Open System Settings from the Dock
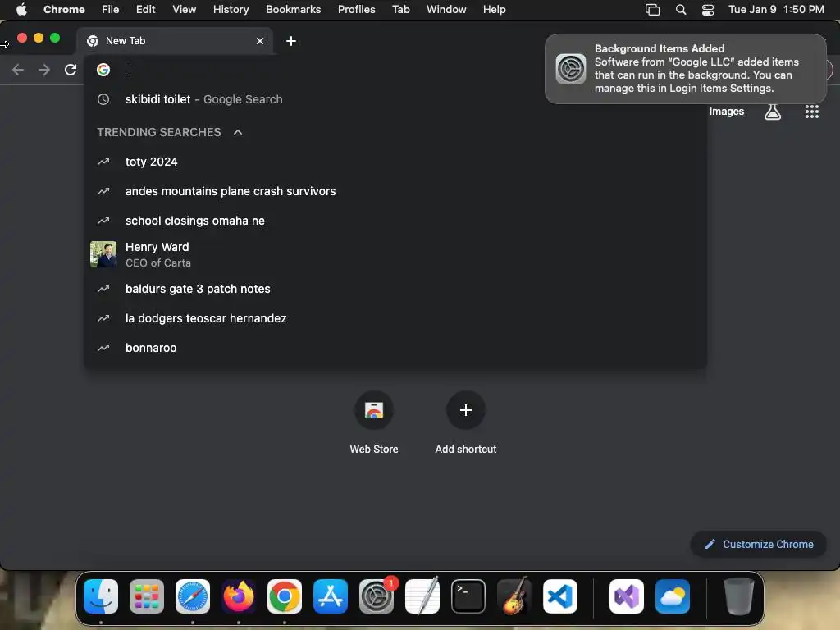Image resolution: width=840 pixels, height=630 pixels. (376, 596)
